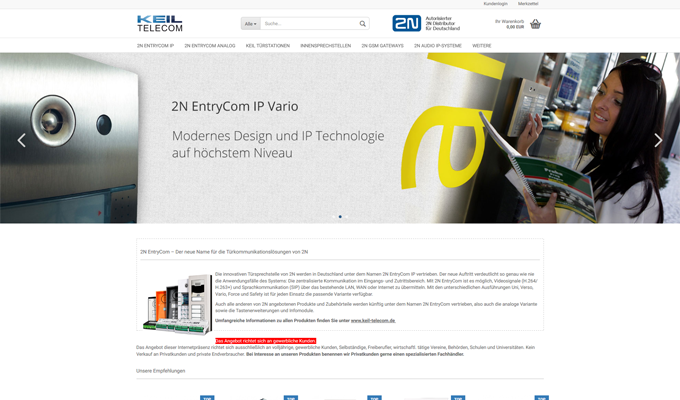Open the 2N GSM GATEWAYS menu
The image size is (680, 400).
tap(382, 46)
